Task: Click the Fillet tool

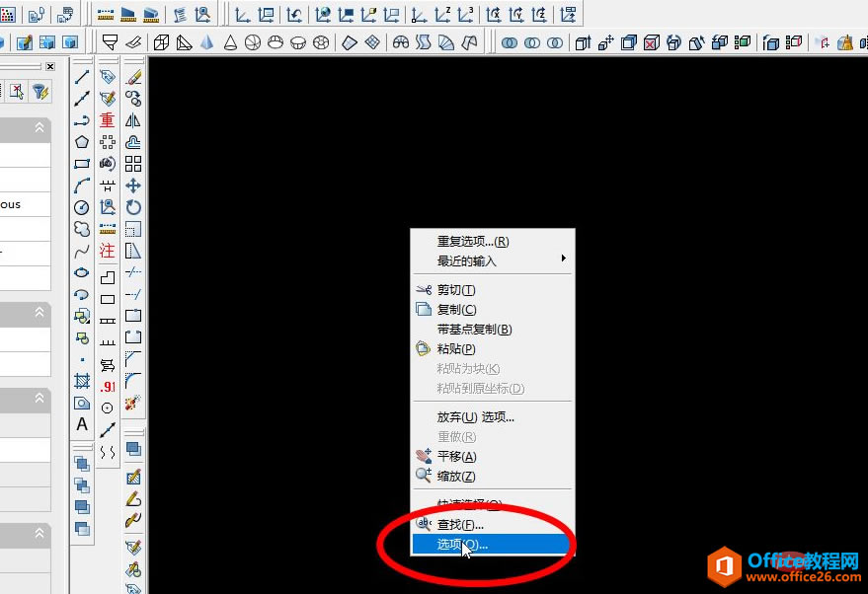Action: point(133,381)
